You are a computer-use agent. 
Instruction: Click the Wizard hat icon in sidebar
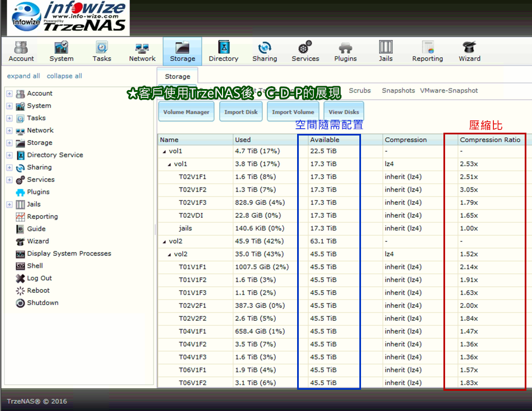point(20,241)
